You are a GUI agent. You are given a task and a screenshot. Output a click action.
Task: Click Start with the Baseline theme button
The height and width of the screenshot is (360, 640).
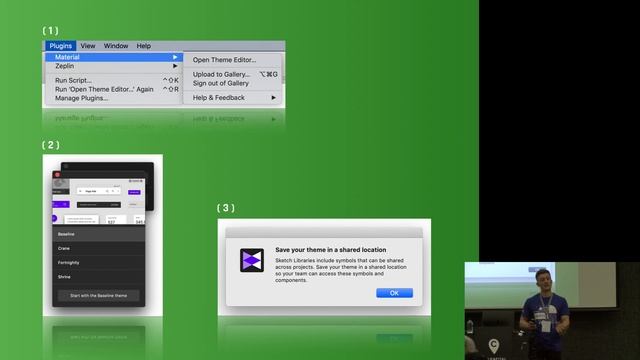[98, 296]
